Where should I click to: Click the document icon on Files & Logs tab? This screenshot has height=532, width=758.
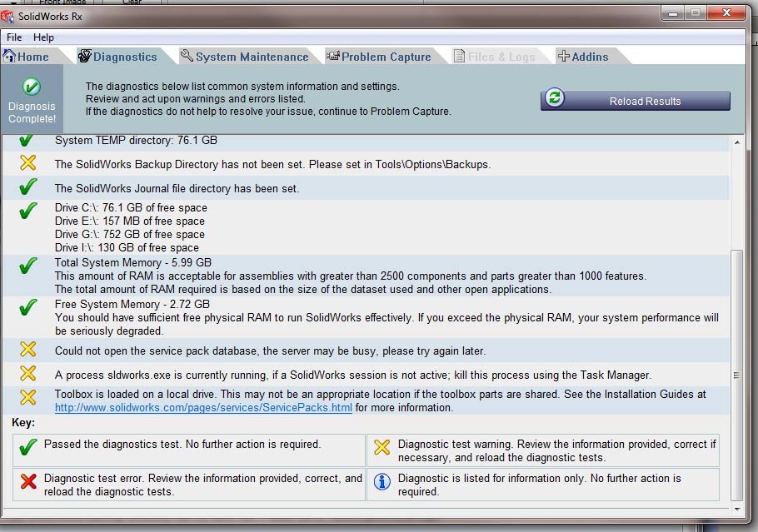(x=459, y=56)
